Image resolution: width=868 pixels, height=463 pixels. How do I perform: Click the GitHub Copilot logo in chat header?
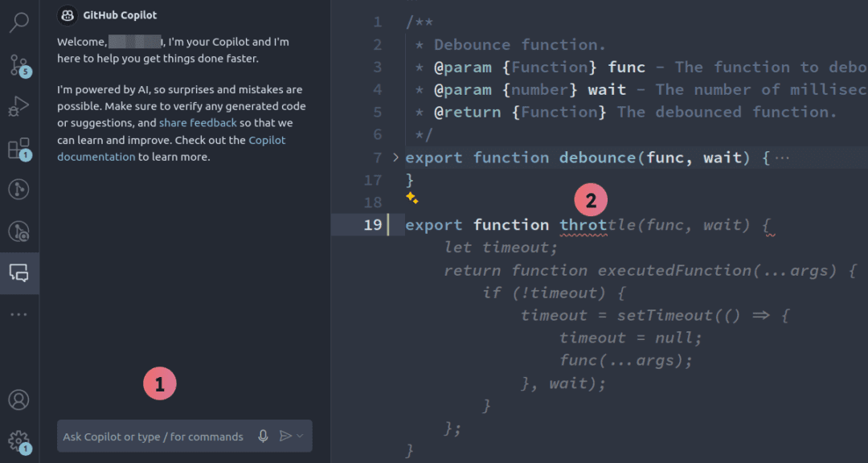click(x=67, y=14)
